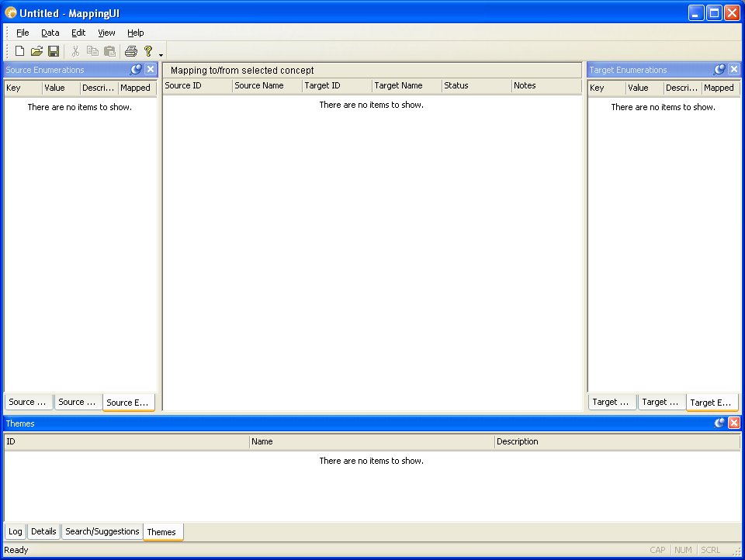Viewport: 745px width, 560px height.
Task: Select the 'Source E...' tab
Action: (127, 403)
